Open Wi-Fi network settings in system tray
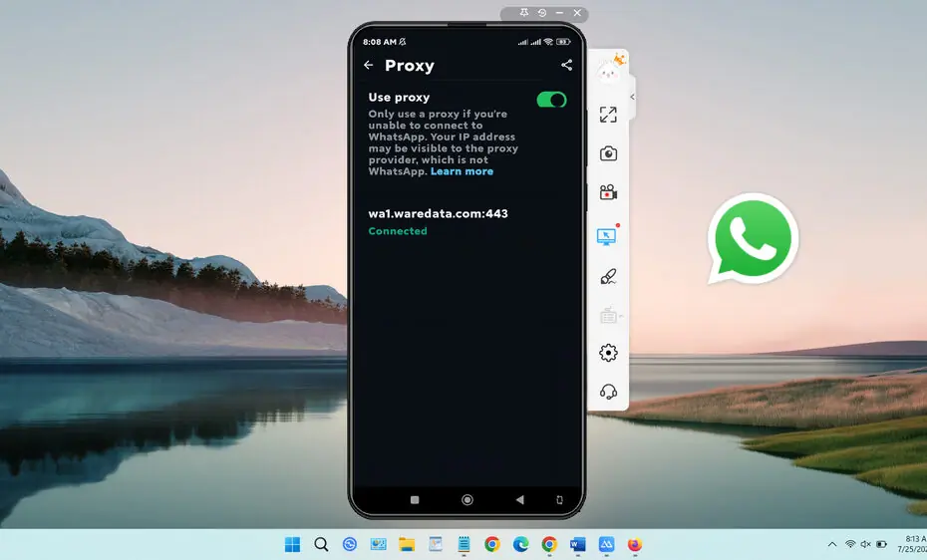Viewport: 927px width, 560px height. (850, 544)
